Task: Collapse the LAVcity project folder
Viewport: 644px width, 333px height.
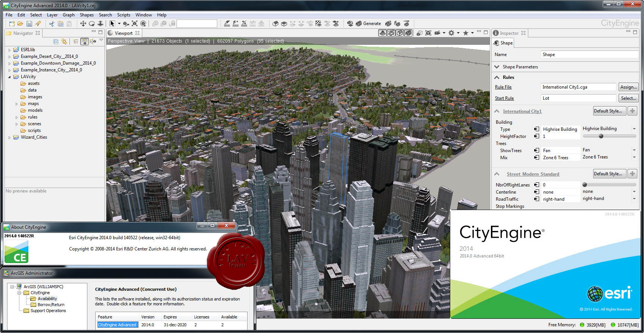Action: tap(9, 77)
